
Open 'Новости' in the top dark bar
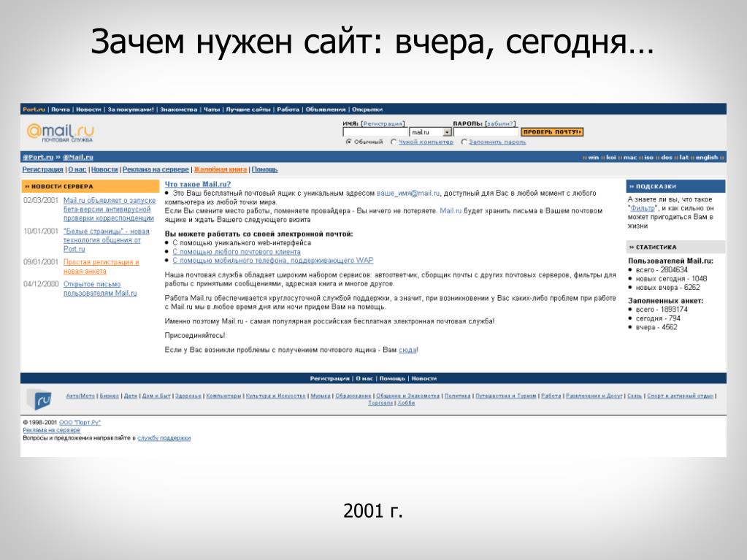tap(88, 110)
